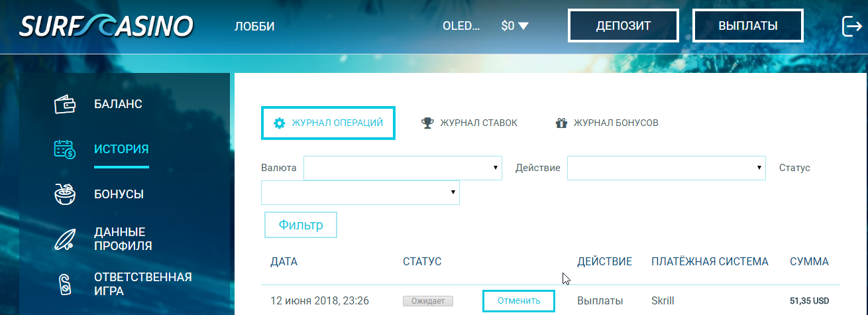Open the Статус dropdown

360,192
